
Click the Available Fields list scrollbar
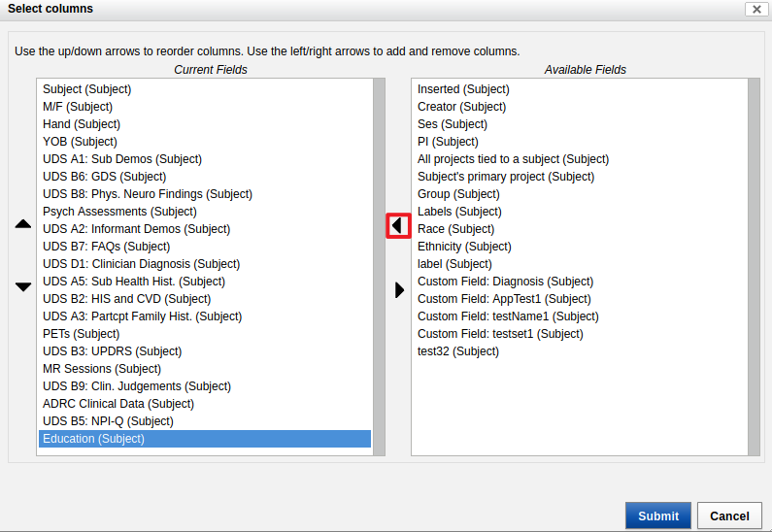[754, 267]
